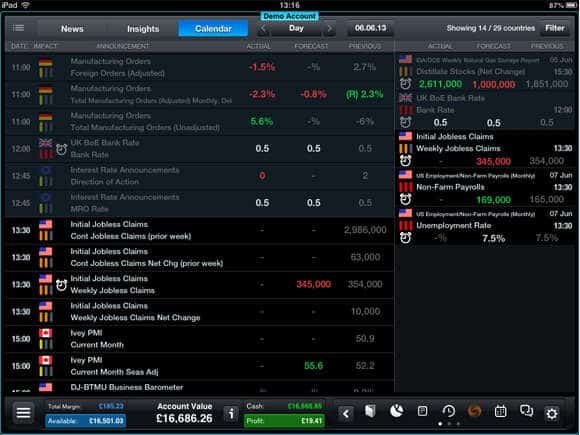Toggle alarm on Weekly Jobless Claims row
Screen dimensions: 580x435
tap(61, 285)
